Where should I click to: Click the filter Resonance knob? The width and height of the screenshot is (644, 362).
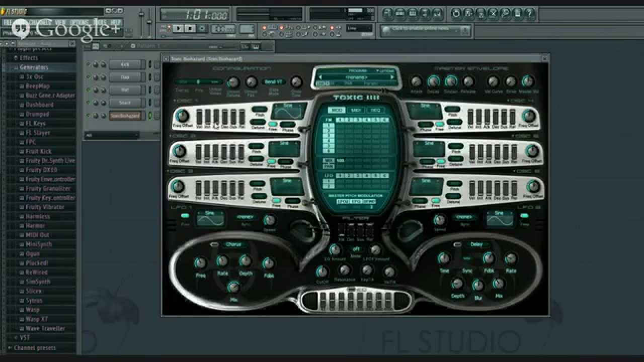(x=345, y=270)
